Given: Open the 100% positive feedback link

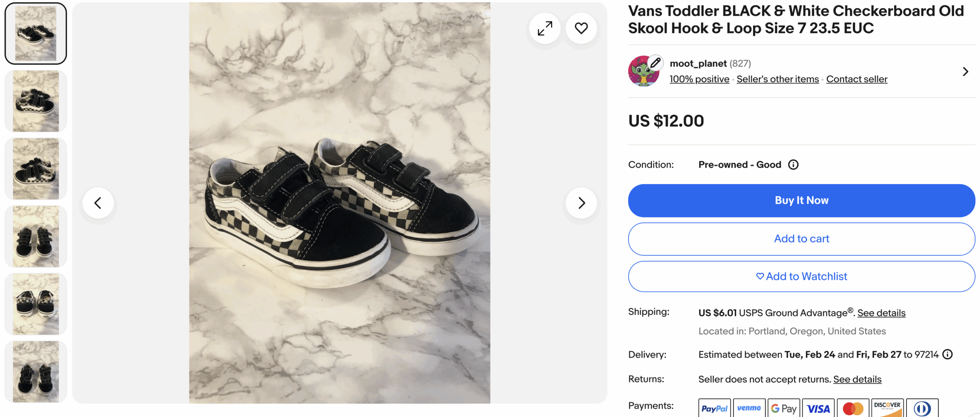Looking at the screenshot, I should click(699, 79).
